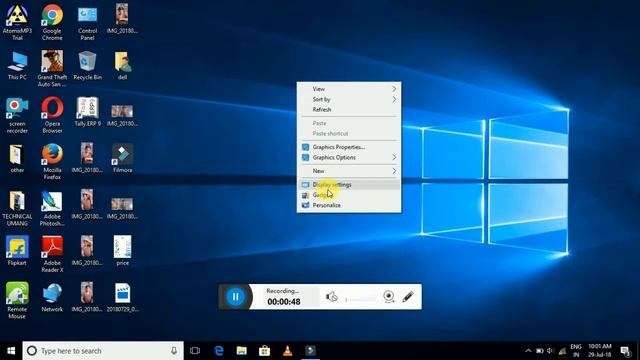
Task: Show hidden system tray icons
Action: point(528,351)
